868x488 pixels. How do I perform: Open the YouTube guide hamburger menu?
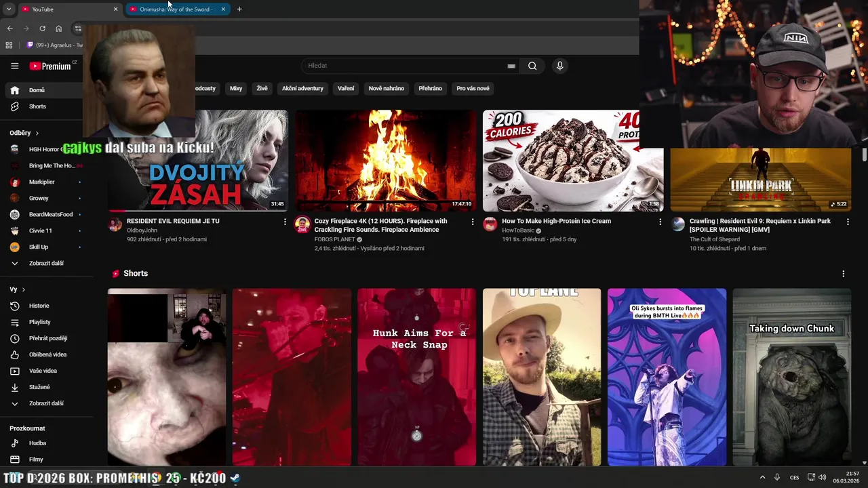pyautogui.click(x=14, y=66)
